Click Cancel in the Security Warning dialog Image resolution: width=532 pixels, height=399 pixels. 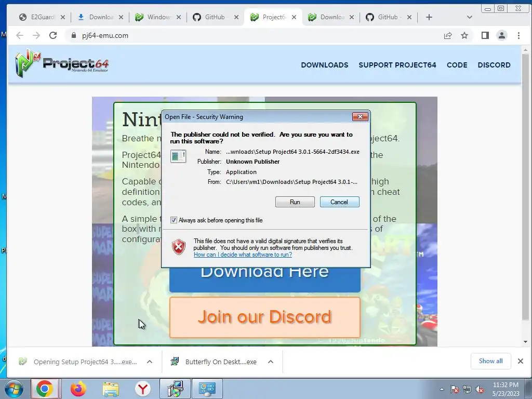[339, 202]
